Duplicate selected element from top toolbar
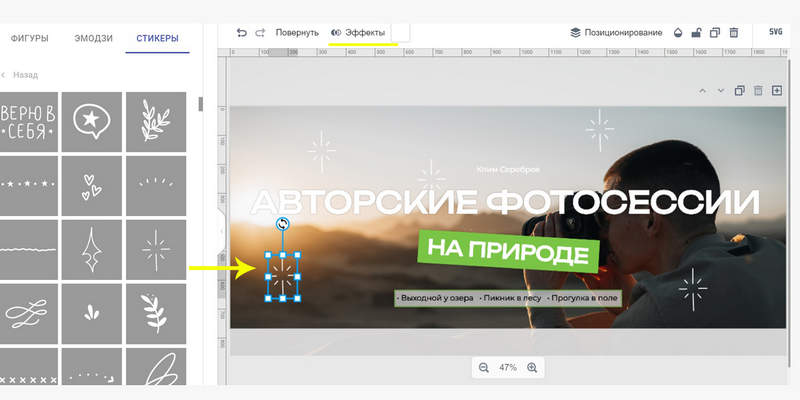Screen dimensions: 800x400 [x=715, y=33]
